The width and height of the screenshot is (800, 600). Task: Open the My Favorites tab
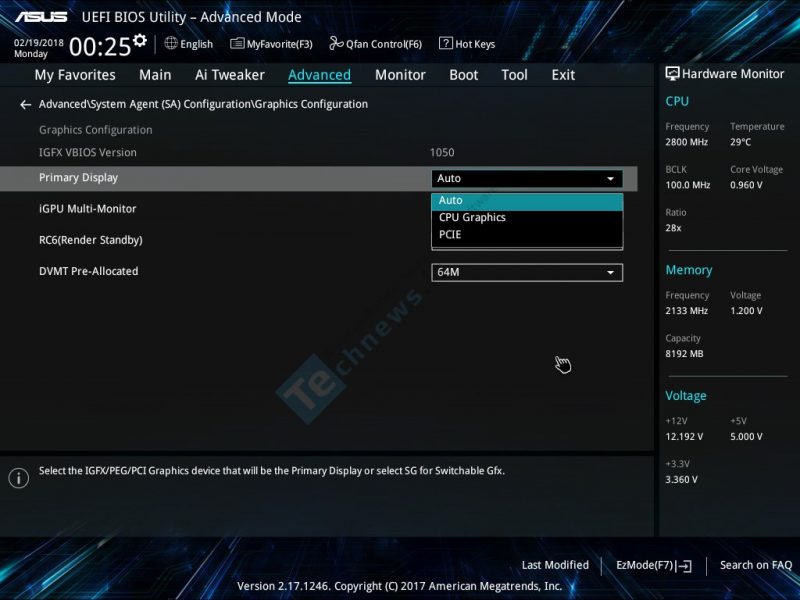coord(75,75)
